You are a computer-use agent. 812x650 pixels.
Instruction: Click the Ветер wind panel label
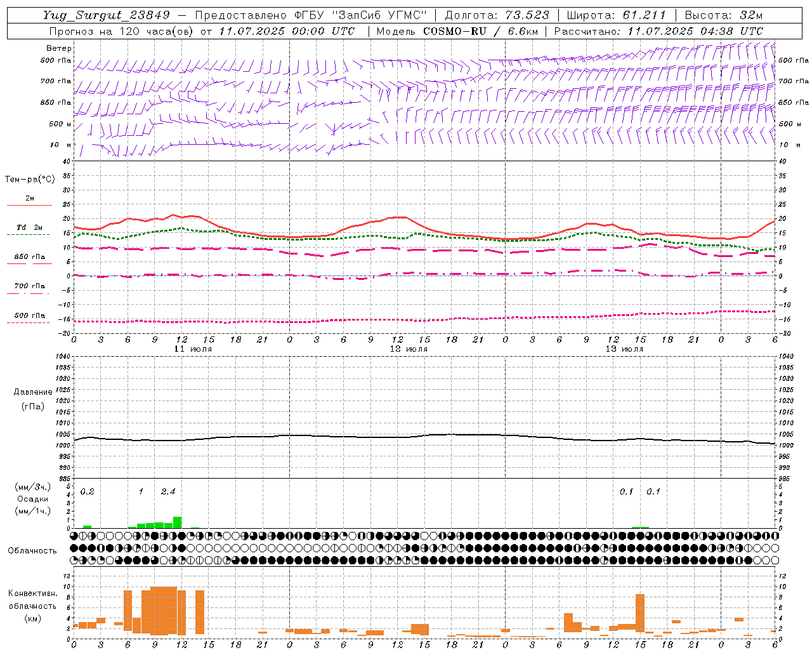coord(59,48)
